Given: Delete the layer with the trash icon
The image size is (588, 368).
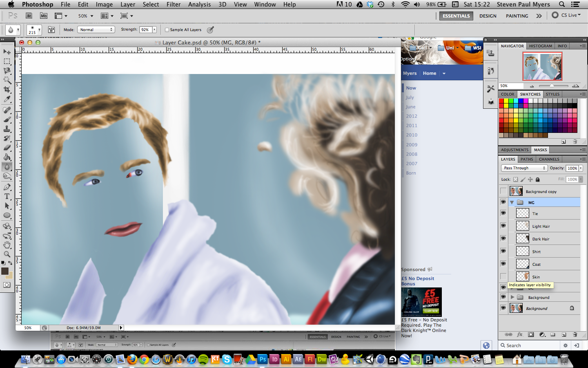Looking at the screenshot, I should 575,334.
